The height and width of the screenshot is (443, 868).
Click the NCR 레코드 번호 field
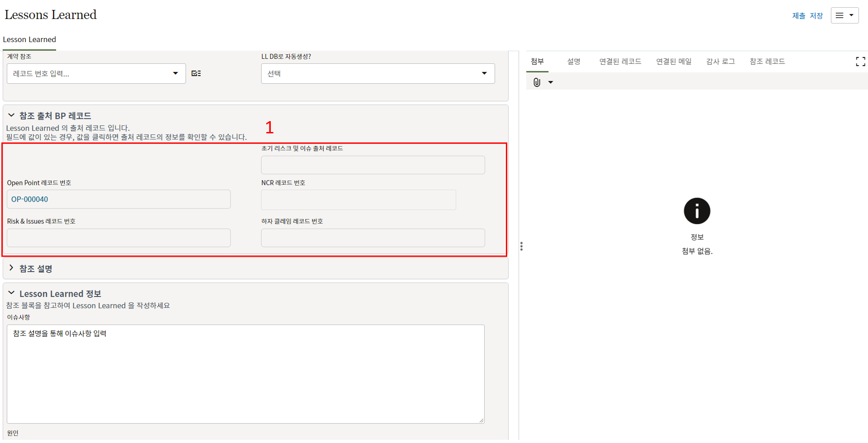358,200
